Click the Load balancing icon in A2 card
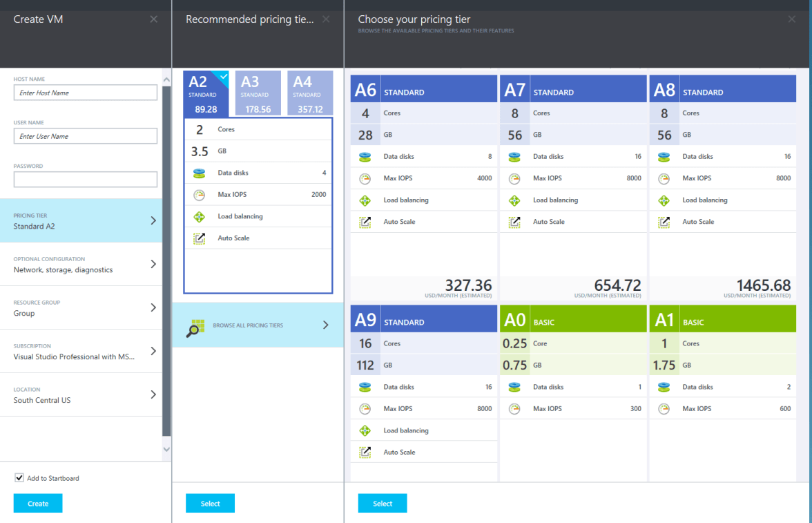Screen dimensions: 812x523 click(200, 216)
